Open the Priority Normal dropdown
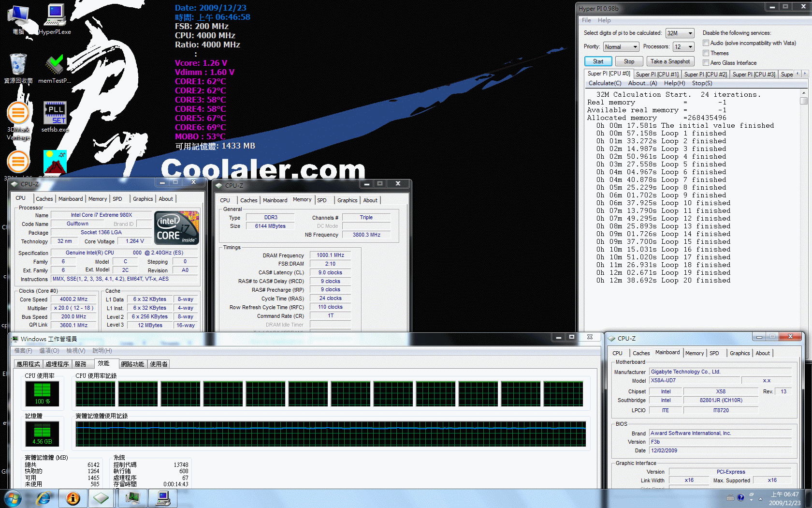The width and height of the screenshot is (812, 508). coord(621,46)
